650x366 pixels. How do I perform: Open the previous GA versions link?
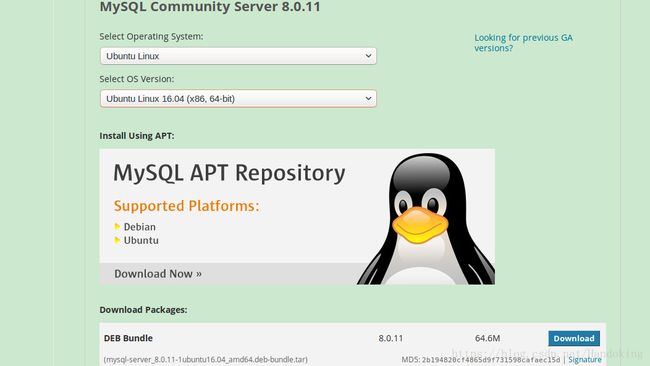tap(523, 43)
